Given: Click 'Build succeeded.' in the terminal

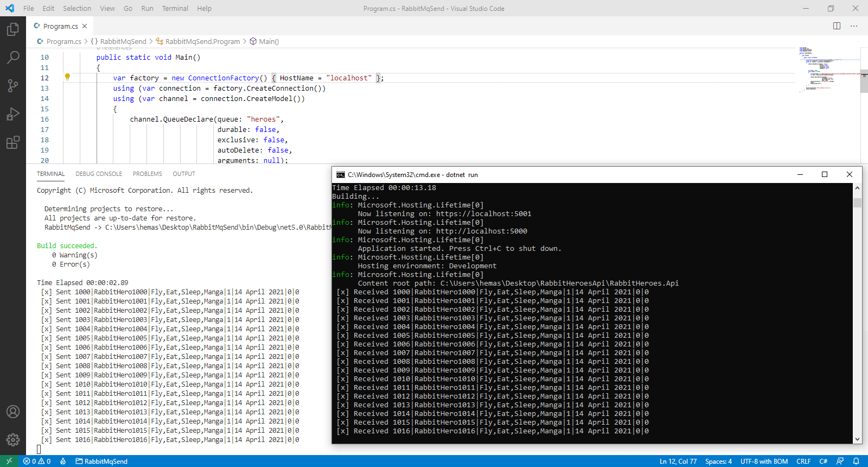Looking at the screenshot, I should [x=67, y=245].
